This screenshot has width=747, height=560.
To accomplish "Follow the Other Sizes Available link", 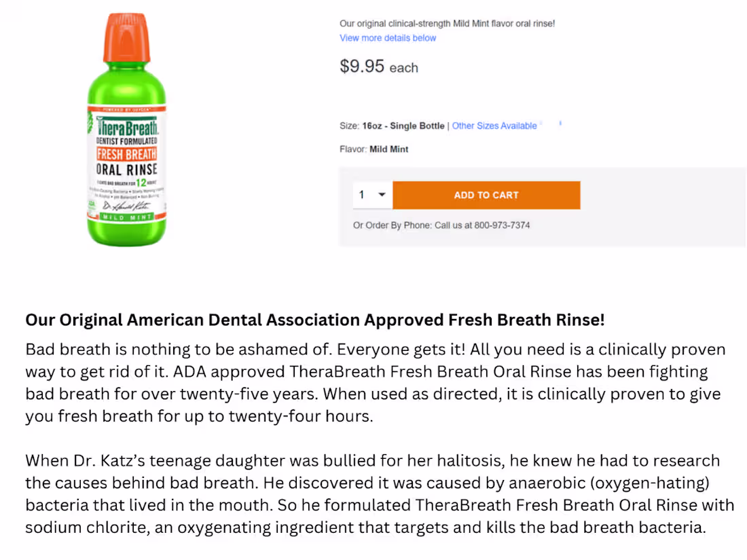I will click(x=494, y=126).
